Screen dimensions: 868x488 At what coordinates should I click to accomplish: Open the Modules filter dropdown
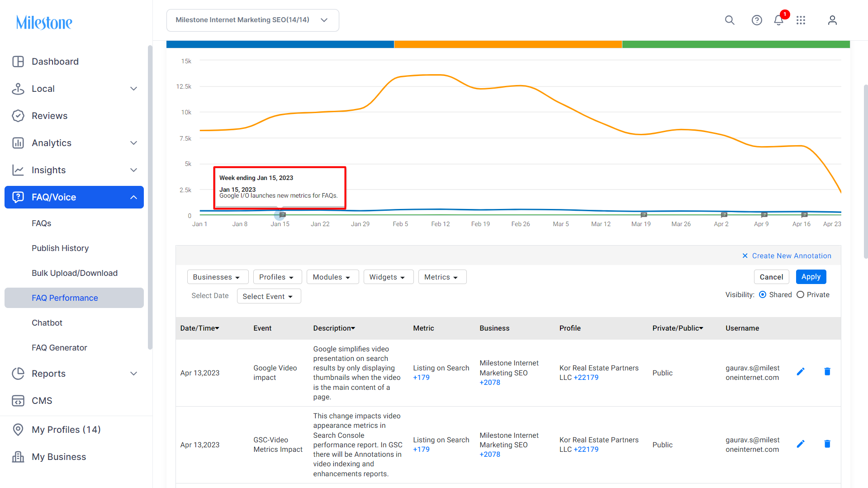pos(332,277)
